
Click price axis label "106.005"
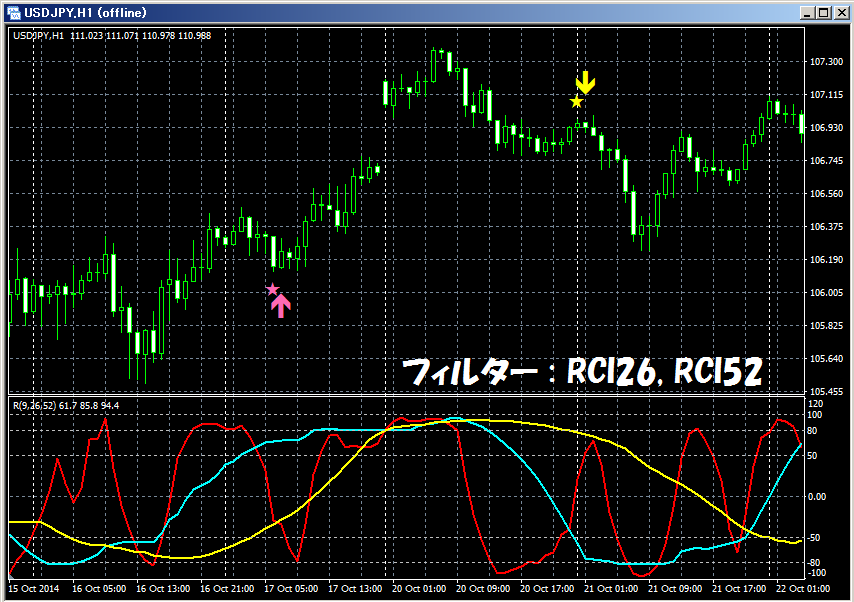pos(826,293)
